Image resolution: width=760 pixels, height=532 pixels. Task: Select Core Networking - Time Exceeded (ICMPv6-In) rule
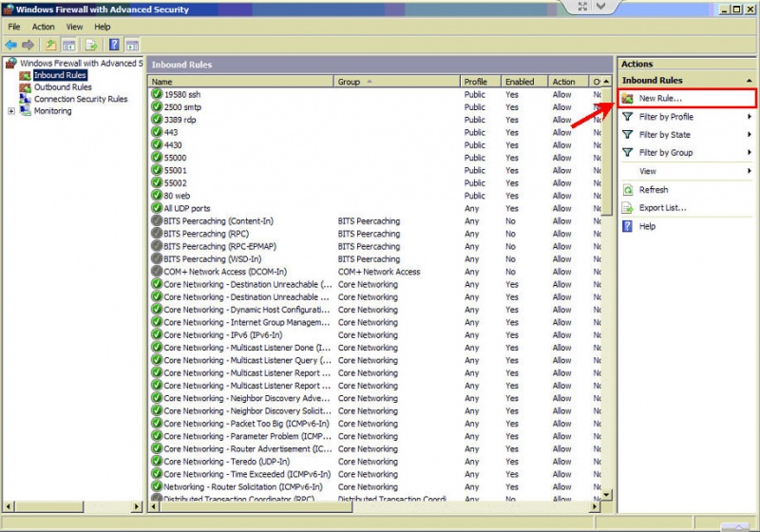point(374,474)
